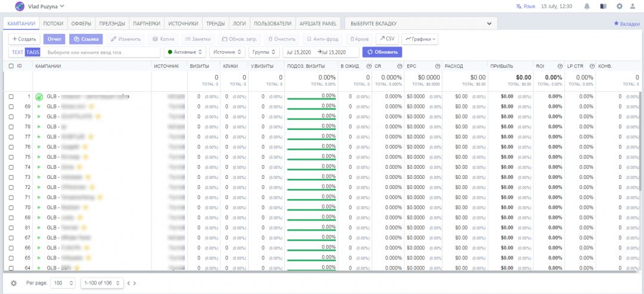This screenshot has width=644, height=294.
Task: Click the play icon for campaign 69
Action: click(x=39, y=106)
